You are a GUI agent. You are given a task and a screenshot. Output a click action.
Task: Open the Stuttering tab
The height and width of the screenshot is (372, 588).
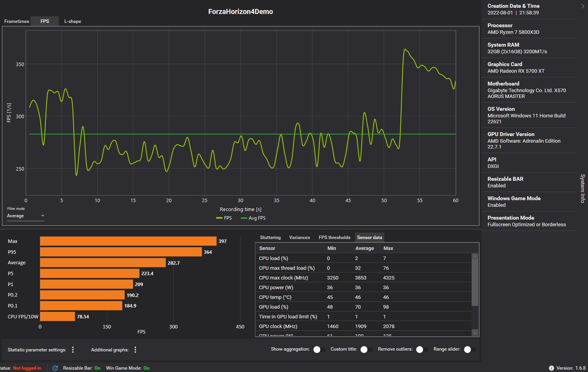(x=270, y=238)
